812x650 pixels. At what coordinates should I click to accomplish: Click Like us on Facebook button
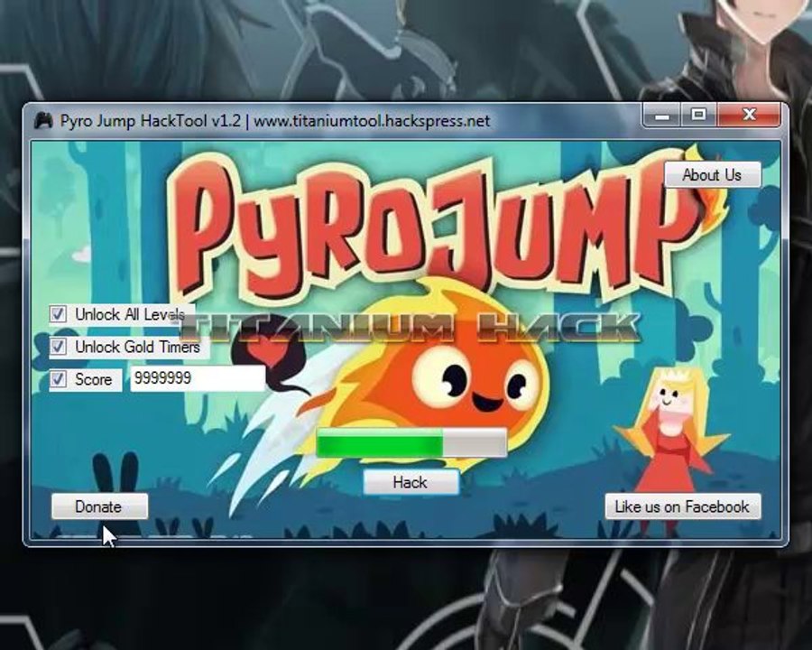click(x=683, y=506)
